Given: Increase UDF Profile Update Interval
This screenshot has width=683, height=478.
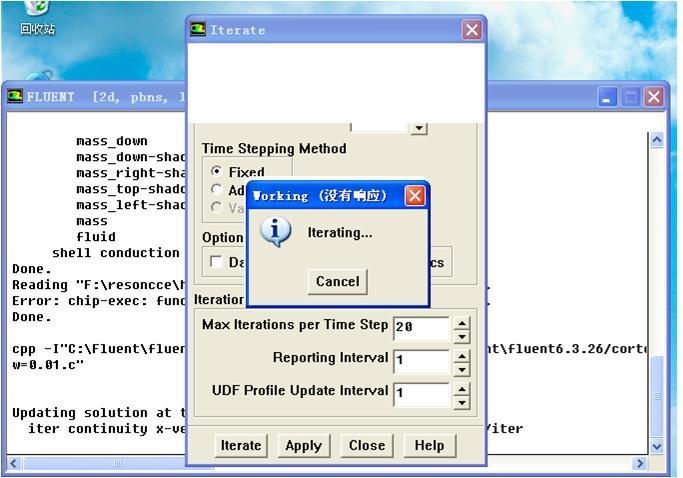Looking at the screenshot, I should (x=462, y=389).
